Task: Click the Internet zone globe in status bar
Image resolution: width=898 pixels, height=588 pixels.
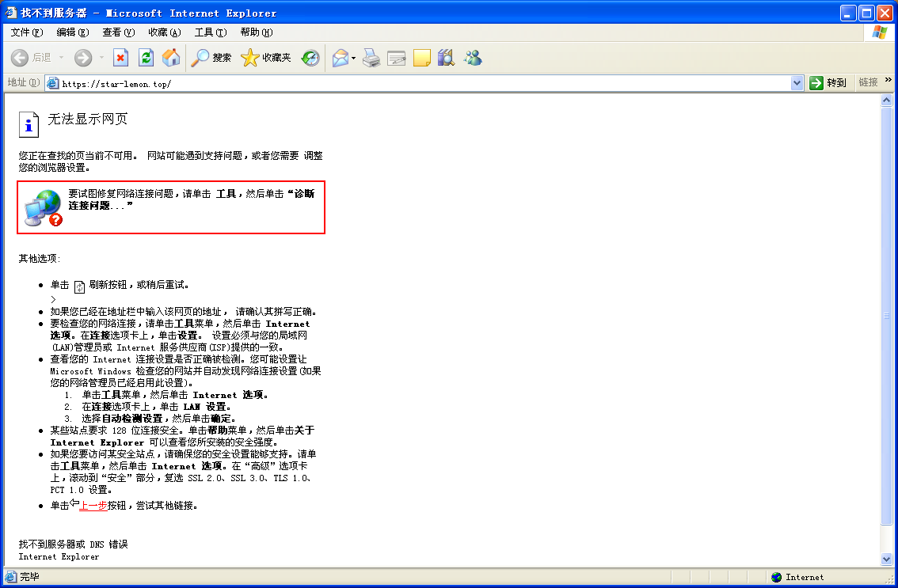Action: (777, 577)
